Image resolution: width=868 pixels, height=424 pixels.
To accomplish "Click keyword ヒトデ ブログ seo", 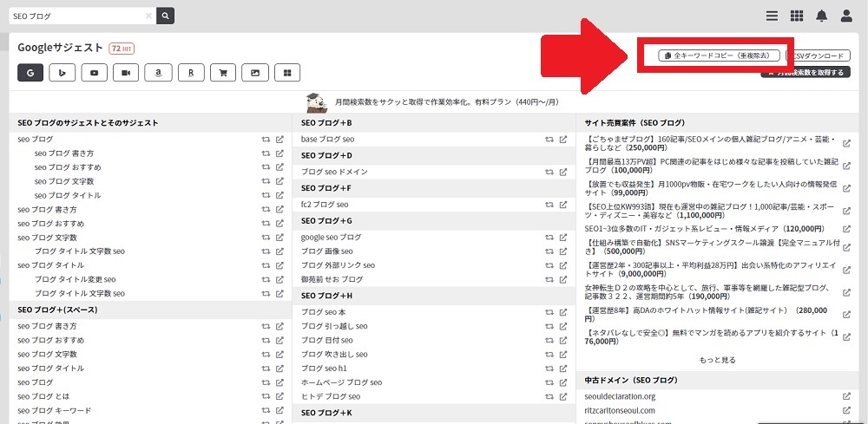I will coord(331,397).
